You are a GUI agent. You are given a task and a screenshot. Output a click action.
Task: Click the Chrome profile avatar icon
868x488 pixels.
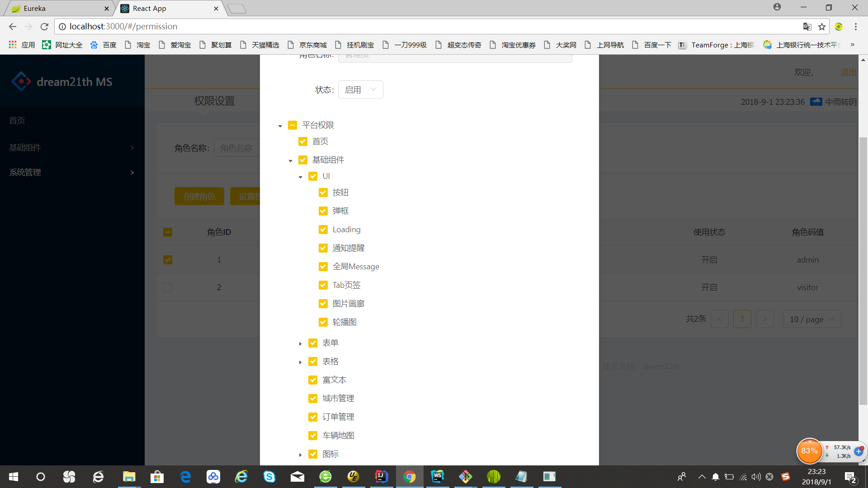click(x=777, y=7)
